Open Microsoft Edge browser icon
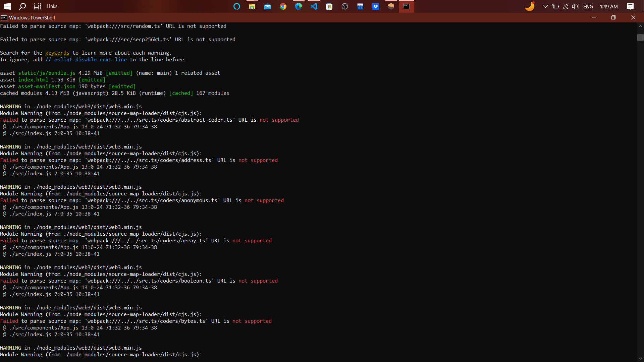Viewport: 644px width, 362px height. point(299,6)
